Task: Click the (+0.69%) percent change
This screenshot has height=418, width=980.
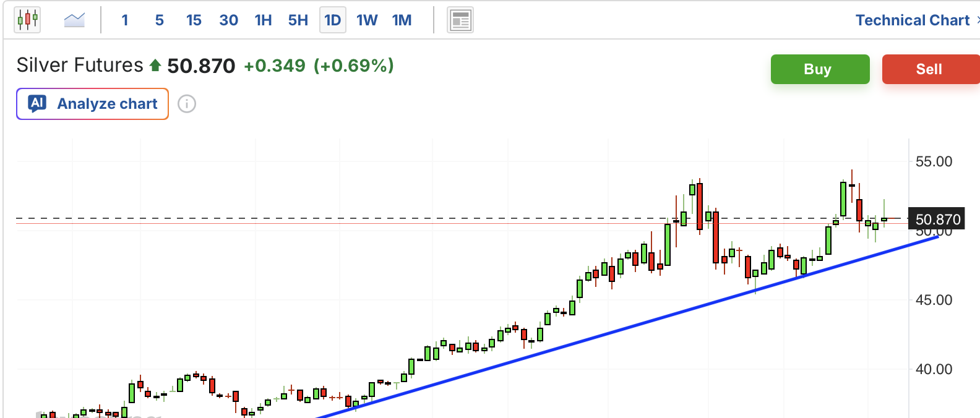Action: (354, 66)
